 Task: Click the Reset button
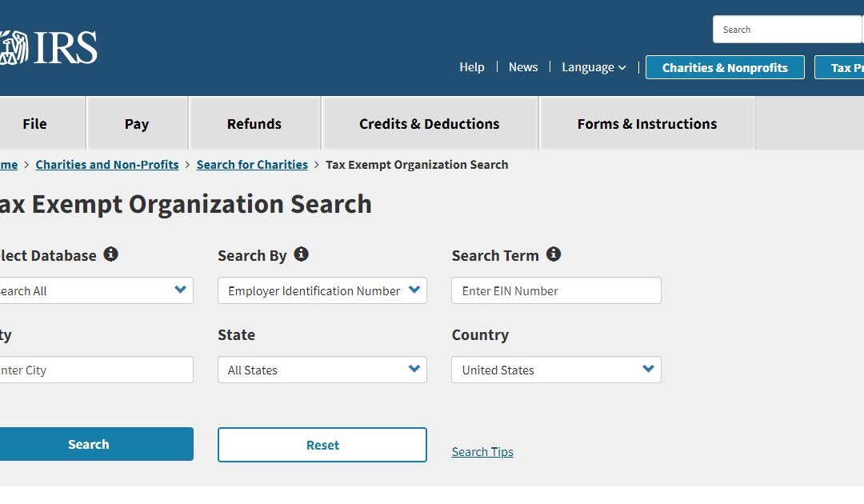[x=322, y=445]
